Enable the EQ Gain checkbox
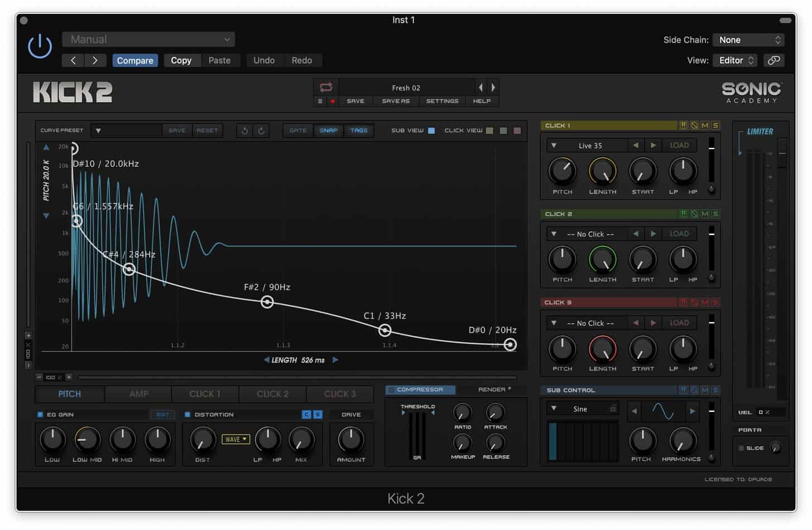Image resolution: width=812 pixels, height=530 pixels. pyautogui.click(x=40, y=415)
